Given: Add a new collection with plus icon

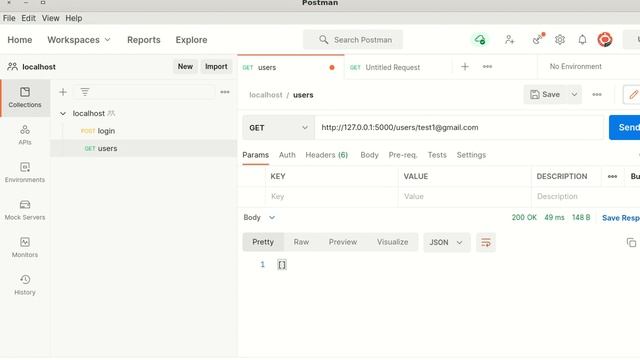Looking at the screenshot, I should 63,92.
